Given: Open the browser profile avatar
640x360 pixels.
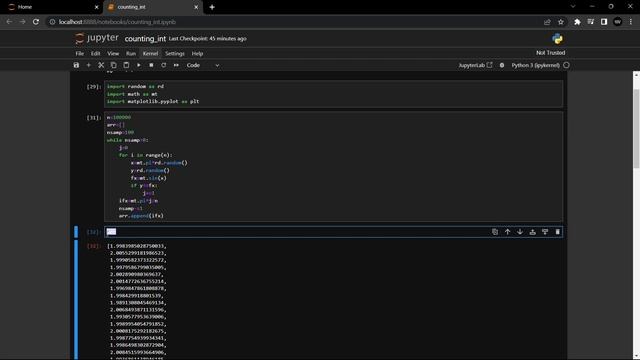Looking at the screenshot, I should pos(618,22).
